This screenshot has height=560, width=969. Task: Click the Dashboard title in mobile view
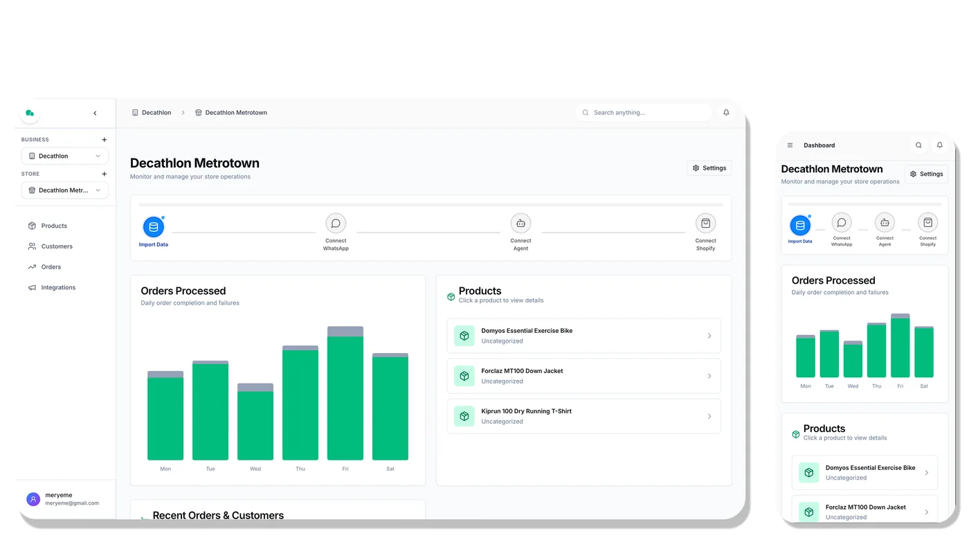tap(819, 145)
